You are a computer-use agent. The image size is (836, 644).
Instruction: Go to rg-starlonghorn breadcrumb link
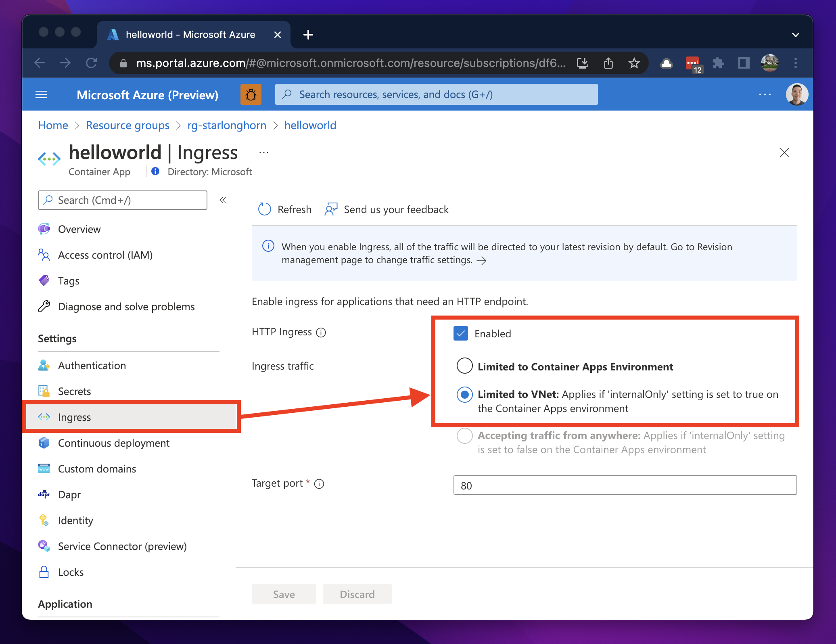tap(227, 125)
